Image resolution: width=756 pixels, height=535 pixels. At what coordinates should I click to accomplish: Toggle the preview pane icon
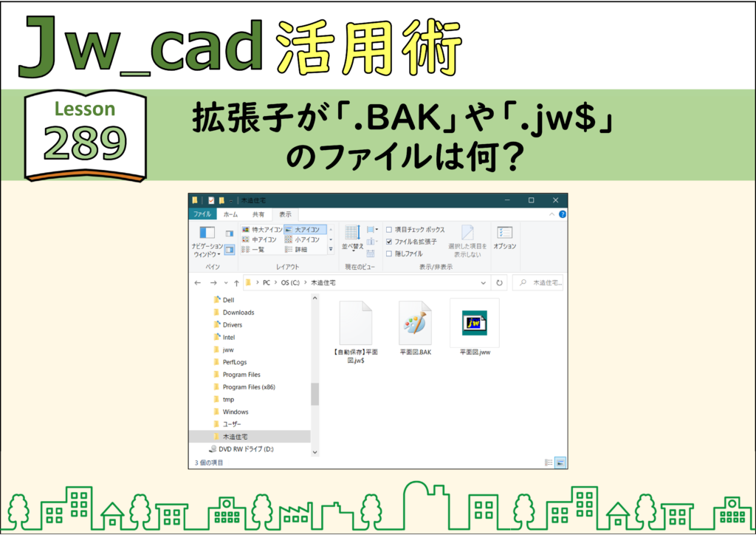(230, 234)
